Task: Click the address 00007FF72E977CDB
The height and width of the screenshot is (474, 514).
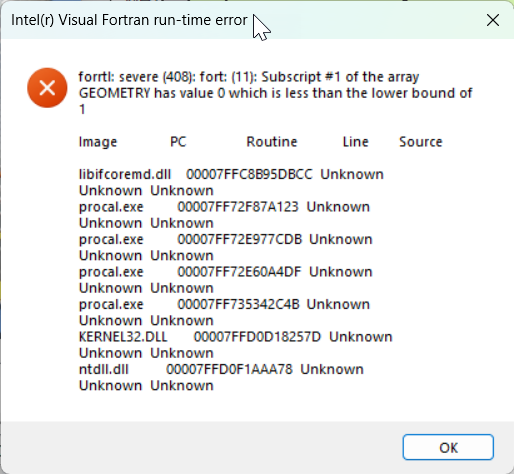Action: 240,239
